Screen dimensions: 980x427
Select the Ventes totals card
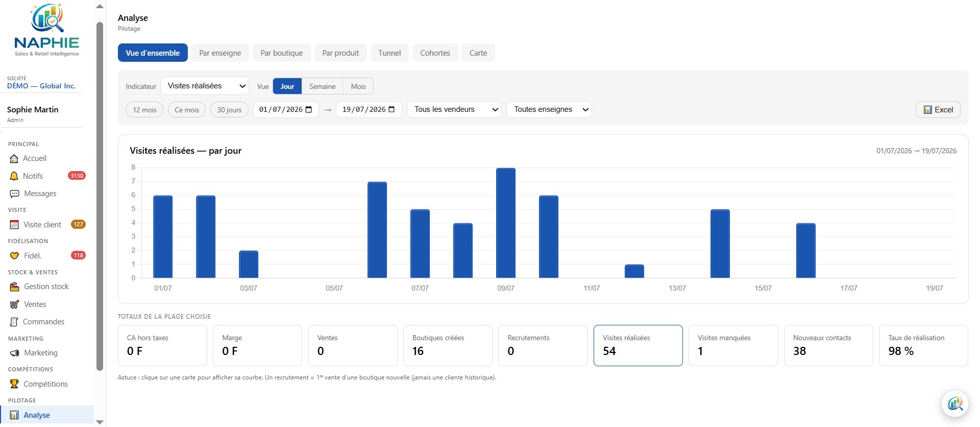353,346
